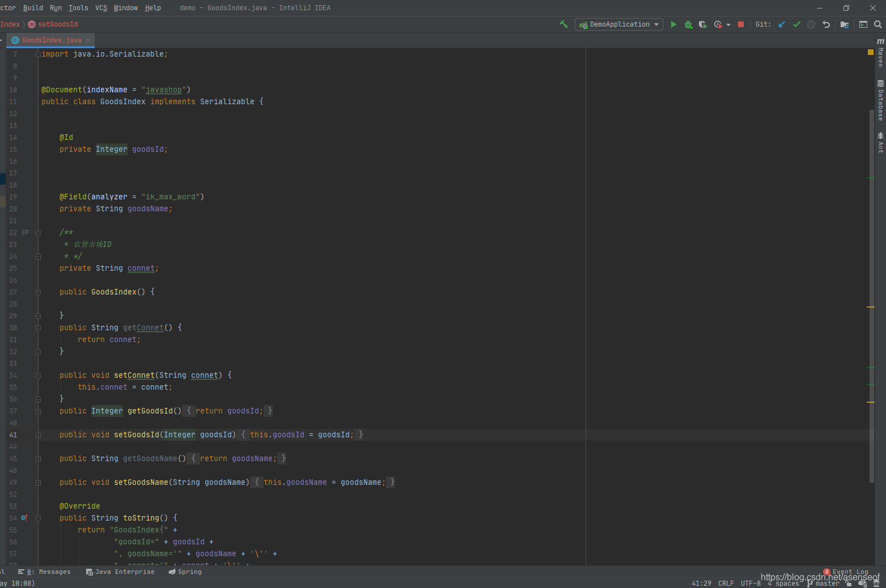The width and height of the screenshot is (886, 588).
Task: Change the UTF-8 file encoding
Action: 751,583
